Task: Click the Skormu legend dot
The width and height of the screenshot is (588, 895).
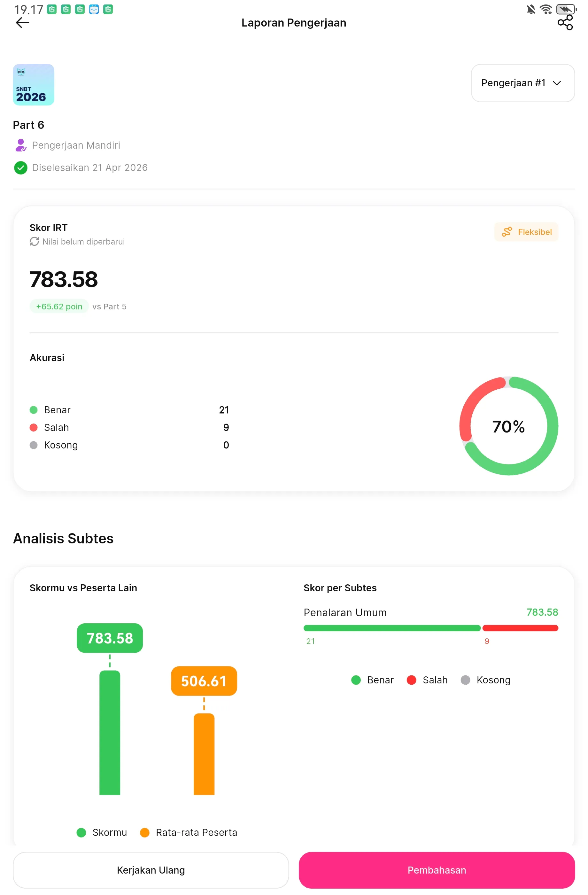Action: click(x=81, y=833)
